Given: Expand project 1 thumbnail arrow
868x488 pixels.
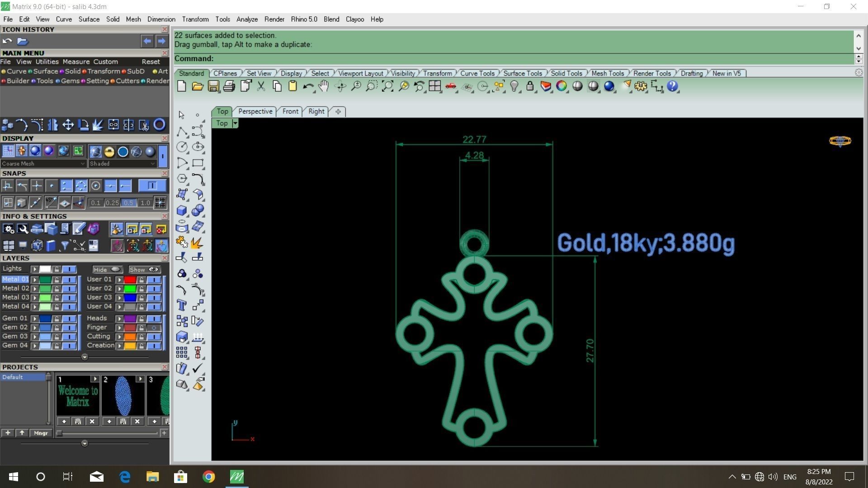Looking at the screenshot, I should (x=95, y=379).
